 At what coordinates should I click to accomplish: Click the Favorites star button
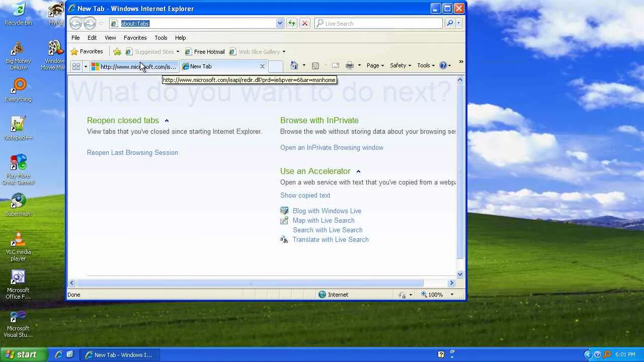click(87, 51)
